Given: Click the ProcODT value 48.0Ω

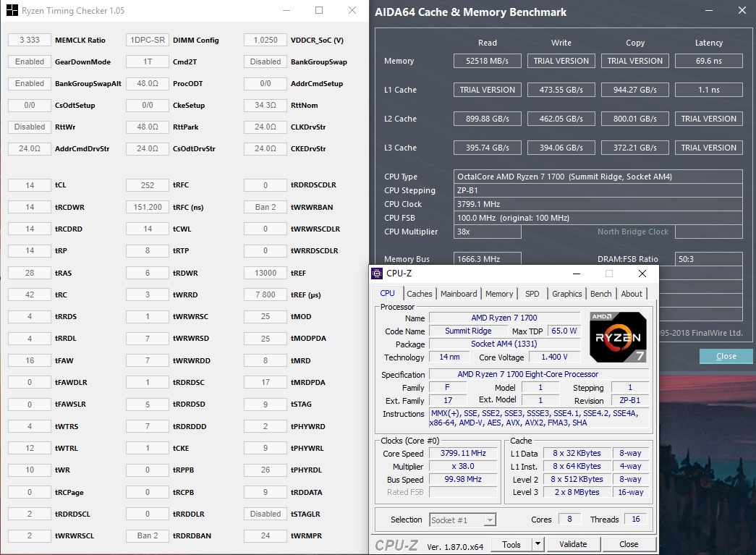Looking at the screenshot, I should 148,83.
